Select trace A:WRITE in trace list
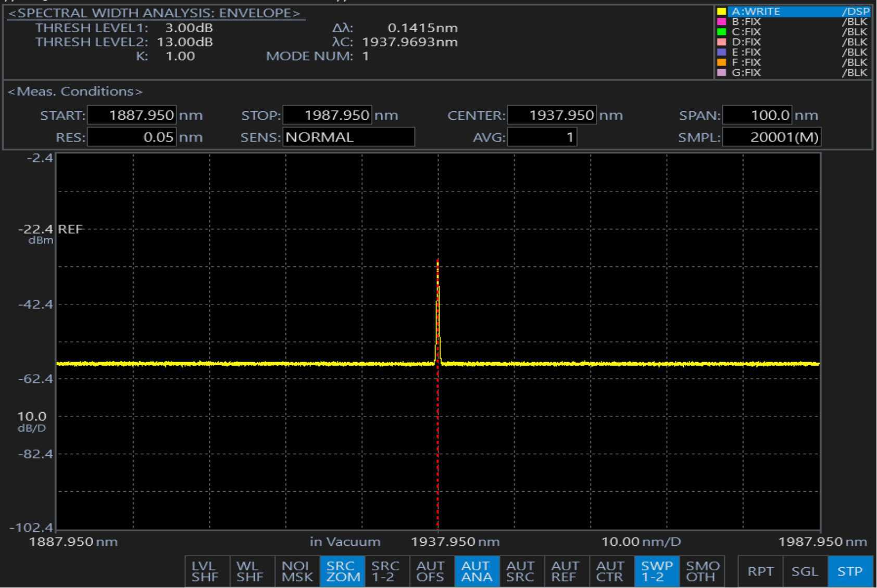877x588 pixels. pos(792,11)
